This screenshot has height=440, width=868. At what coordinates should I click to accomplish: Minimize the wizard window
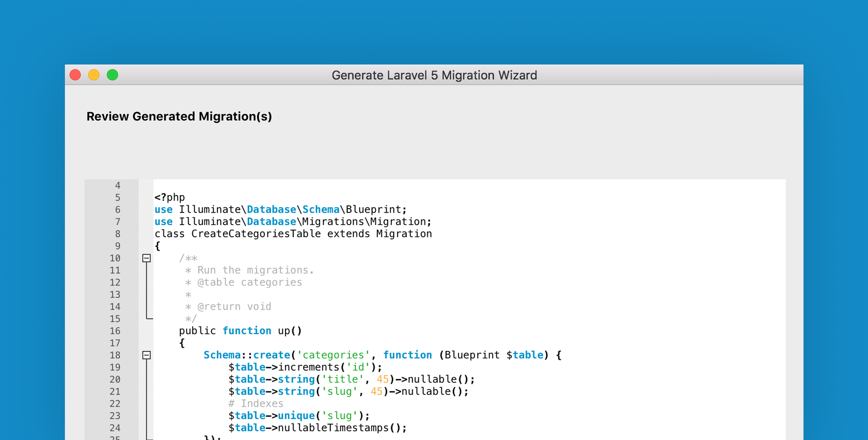(93, 75)
